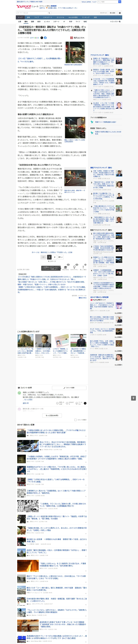Click keyword search magnifier icon
The height and width of the screenshot is (644, 138).
click(49, 13)
